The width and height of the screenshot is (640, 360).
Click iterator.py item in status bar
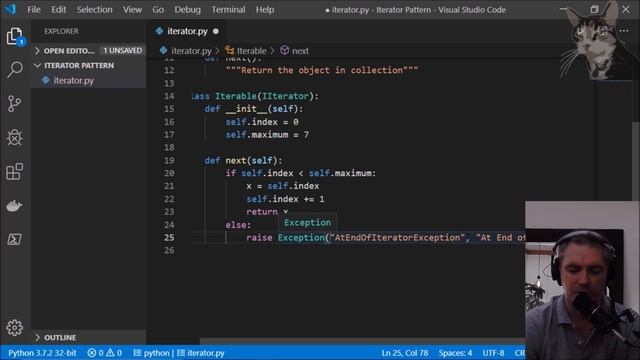201,353
